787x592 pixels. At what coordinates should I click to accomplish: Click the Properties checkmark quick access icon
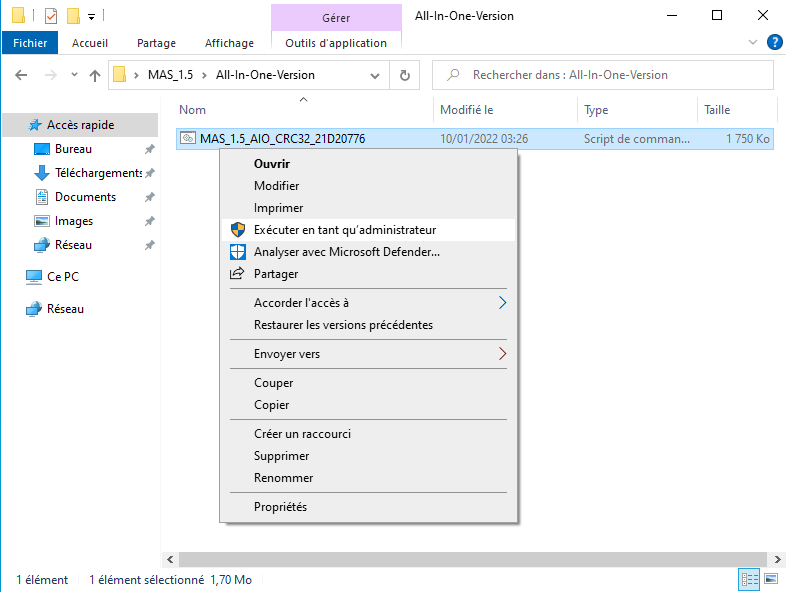pos(51,16)
